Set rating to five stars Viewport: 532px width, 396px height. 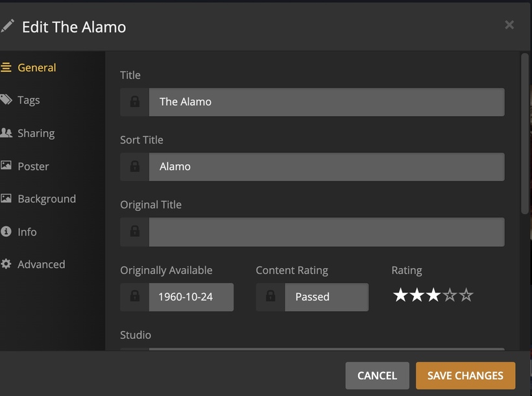coord(466,296)
